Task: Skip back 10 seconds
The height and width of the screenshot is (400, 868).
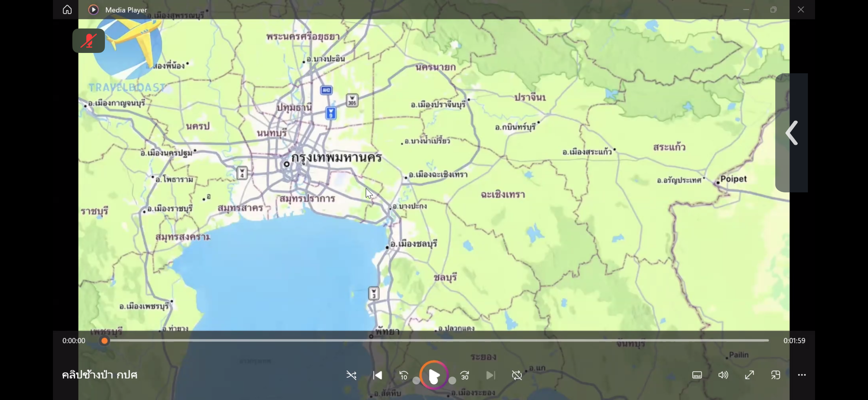Action: tap(404, 375)
